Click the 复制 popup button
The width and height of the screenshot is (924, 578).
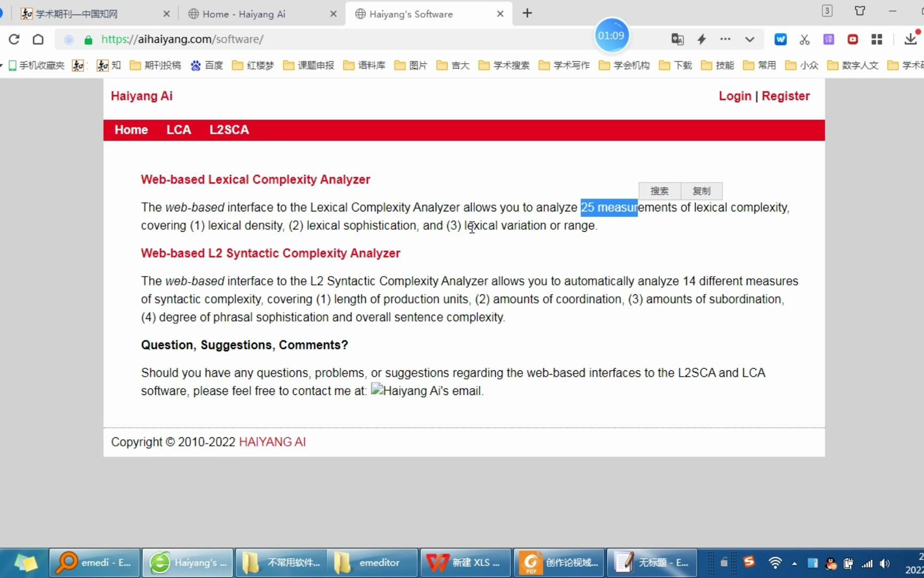tap(702, 191)
